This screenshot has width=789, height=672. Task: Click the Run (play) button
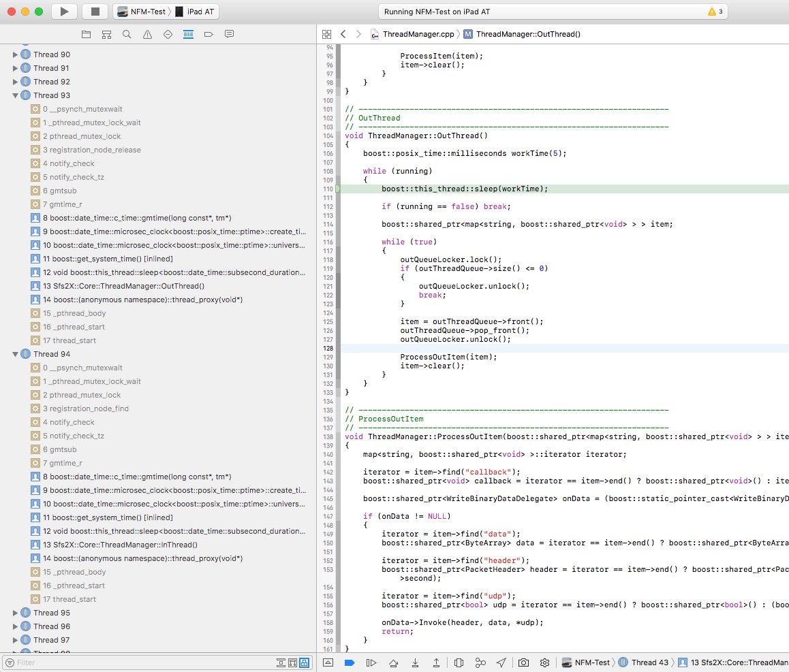pyautogui.click(x=64, y=12)
